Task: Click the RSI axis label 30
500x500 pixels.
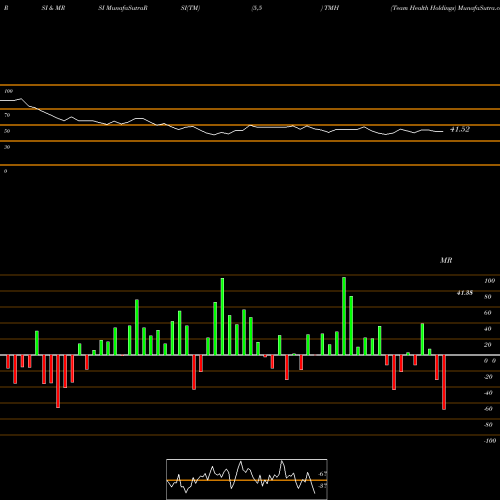Action: pyautogui.click(x=7, y=147)
